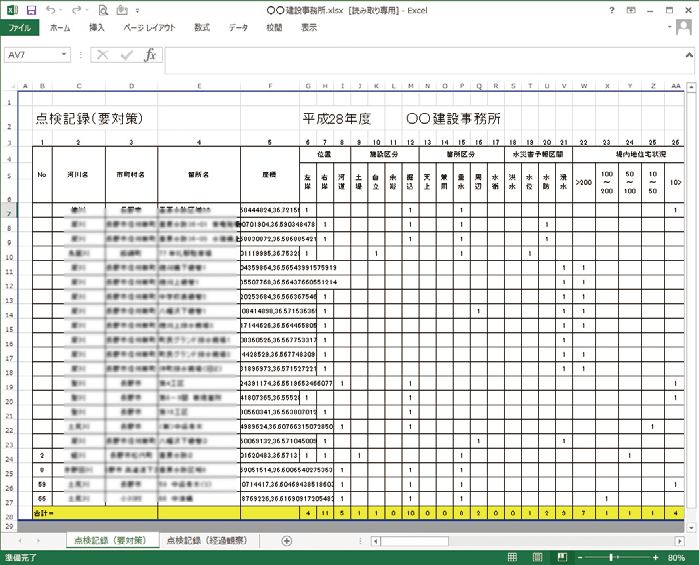Viewport: 699px width, 565px height.
Task: Switch to the ホーム ribbon tab
Action: [x=60, y=28]
